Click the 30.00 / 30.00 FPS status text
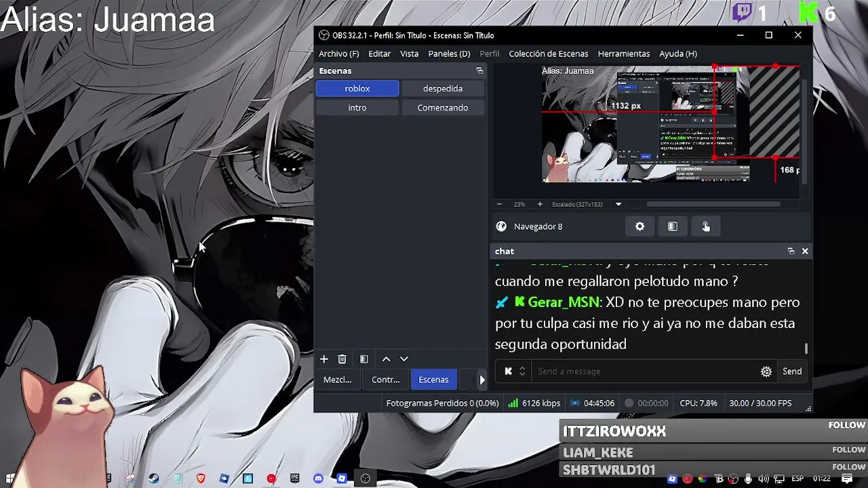Image resolution: width=868 pixels, height=488 pixels. 760,403
